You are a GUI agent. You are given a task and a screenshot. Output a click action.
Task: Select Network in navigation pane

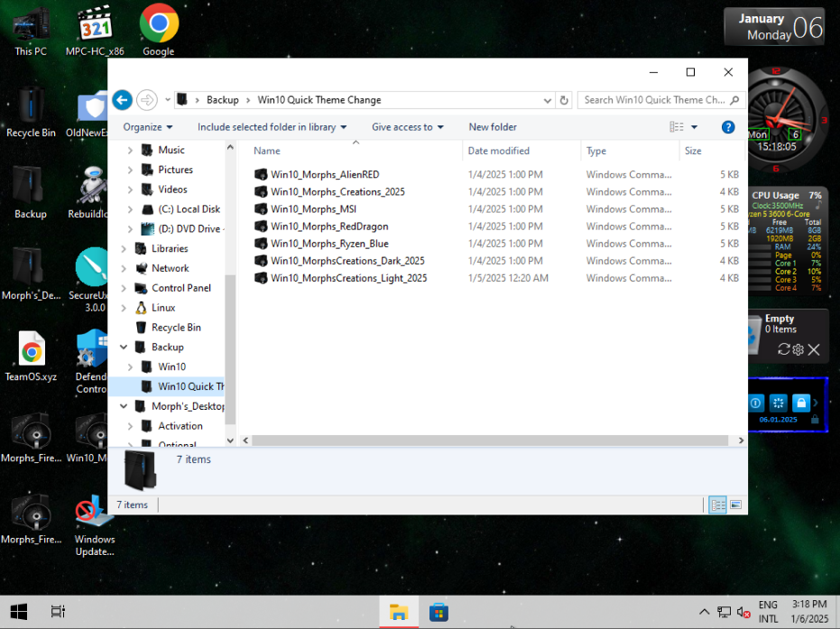(171, 268)
